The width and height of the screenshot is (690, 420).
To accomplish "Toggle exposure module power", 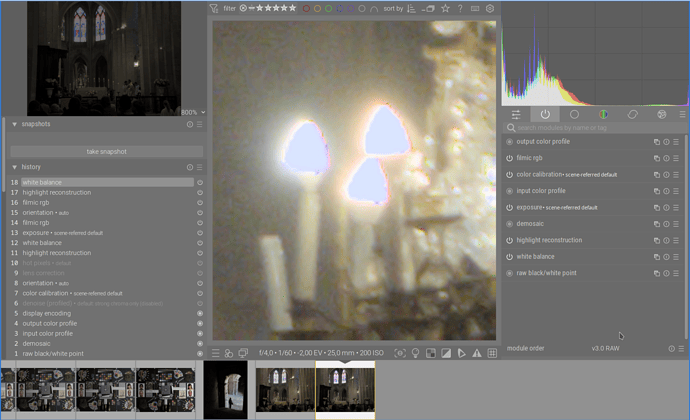I will pos(509,207).
